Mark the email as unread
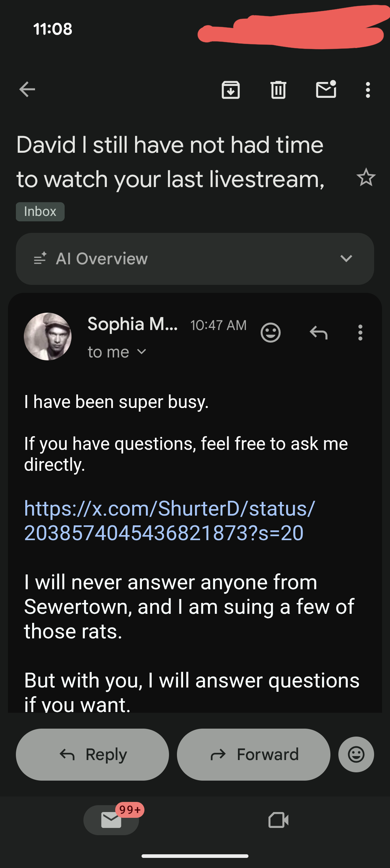 pos(326,90)
